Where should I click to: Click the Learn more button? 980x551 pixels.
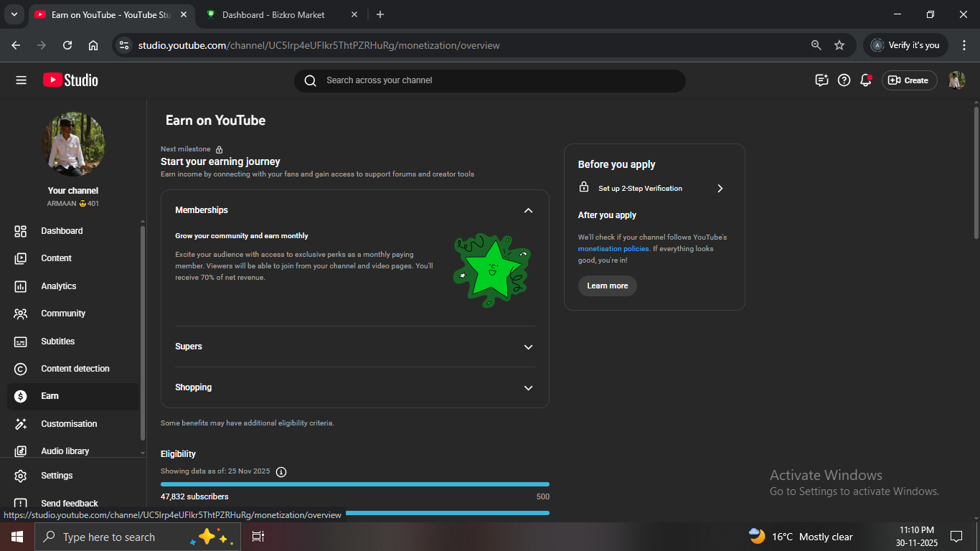point(607,286)
